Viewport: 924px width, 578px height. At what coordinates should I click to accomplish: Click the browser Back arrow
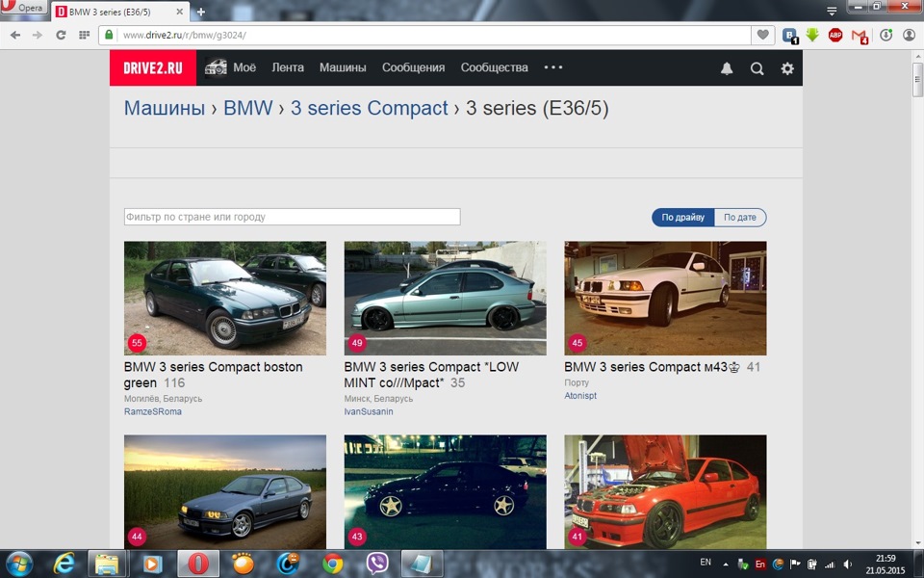click(15, 36)
